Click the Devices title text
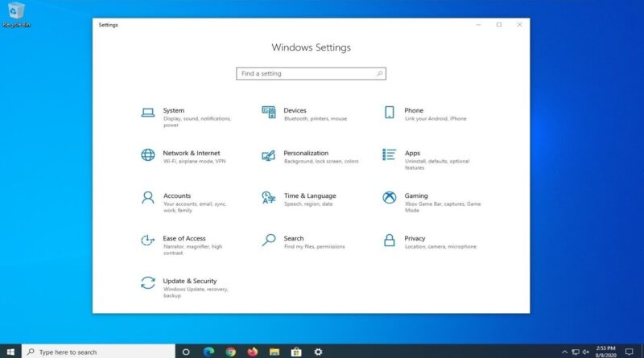 point(295,110)
